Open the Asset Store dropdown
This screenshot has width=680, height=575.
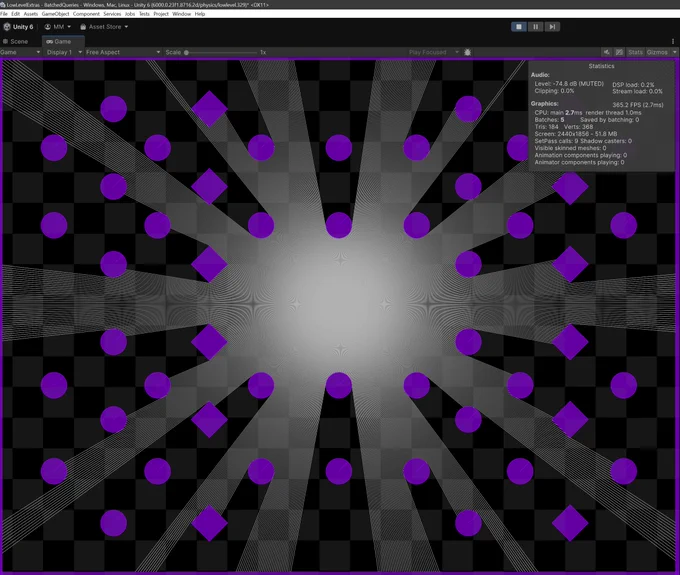click(x=105, y=27)
